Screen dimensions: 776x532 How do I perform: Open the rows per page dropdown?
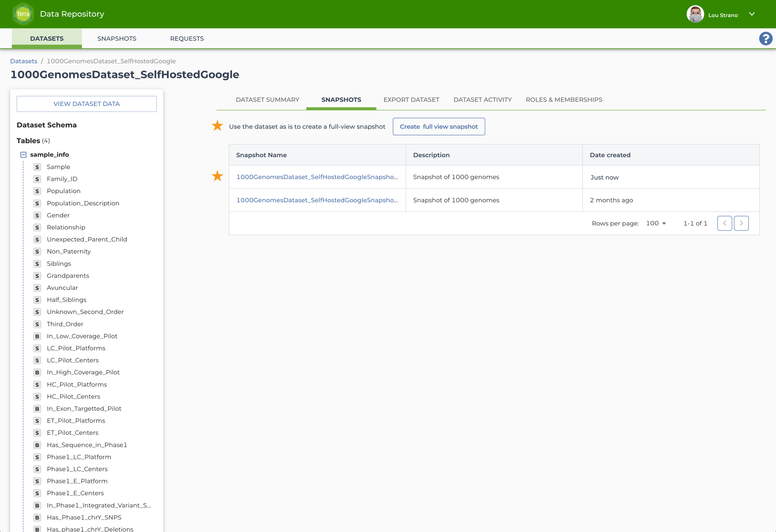click(656, 223)
